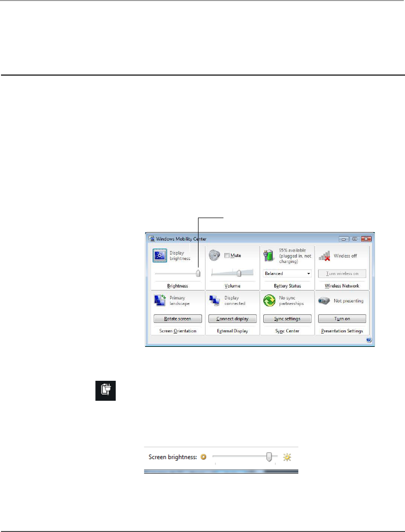
Task: Click the screen orientation icon
Action: tap(160, 300)
